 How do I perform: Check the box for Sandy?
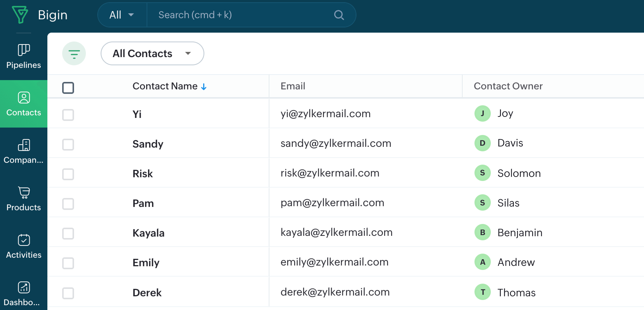(68, 144)
